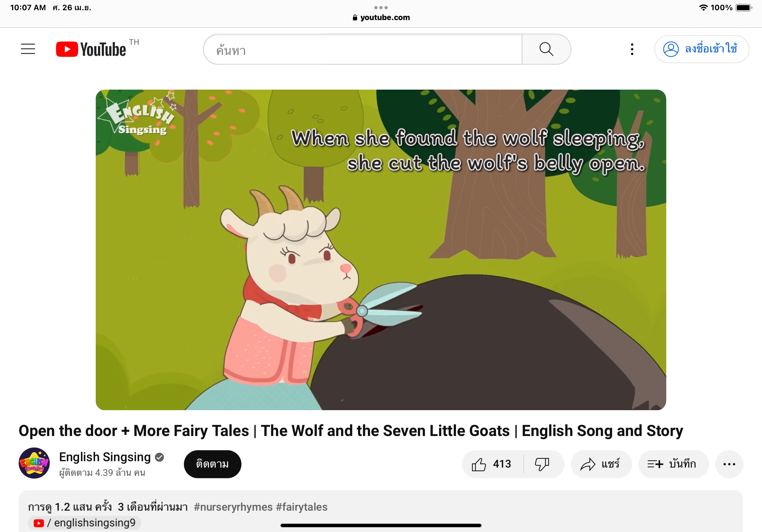Screen dimensions: 762x532
Task: Open the English Singsing channel name
Action: click(x=105, y=457)
